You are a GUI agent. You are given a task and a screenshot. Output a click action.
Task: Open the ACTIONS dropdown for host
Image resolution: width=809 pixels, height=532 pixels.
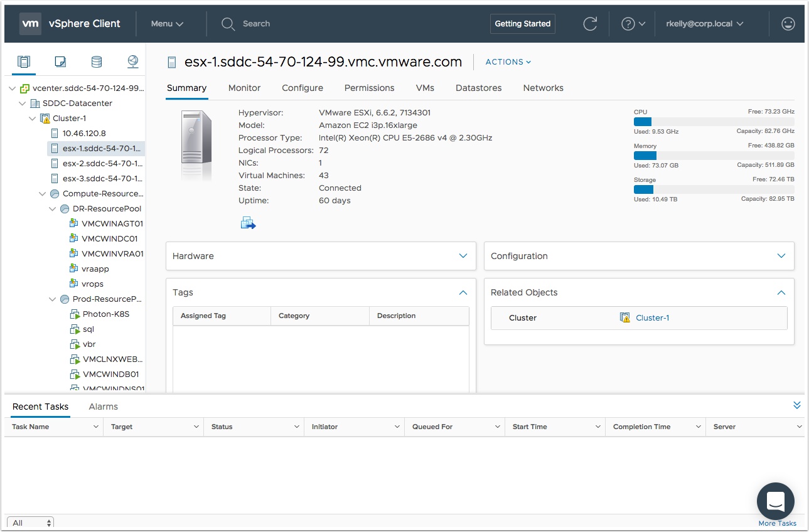coord(508,61)
